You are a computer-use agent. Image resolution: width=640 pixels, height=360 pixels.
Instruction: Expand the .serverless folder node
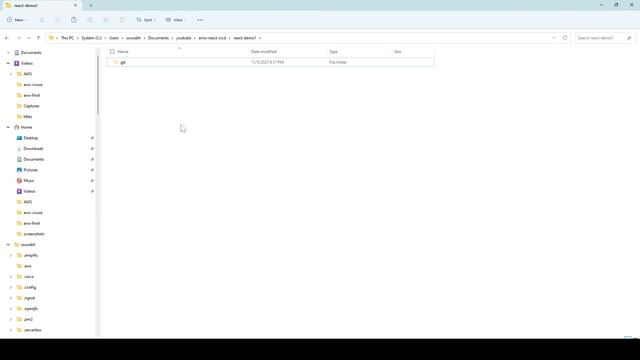[11, 330]
